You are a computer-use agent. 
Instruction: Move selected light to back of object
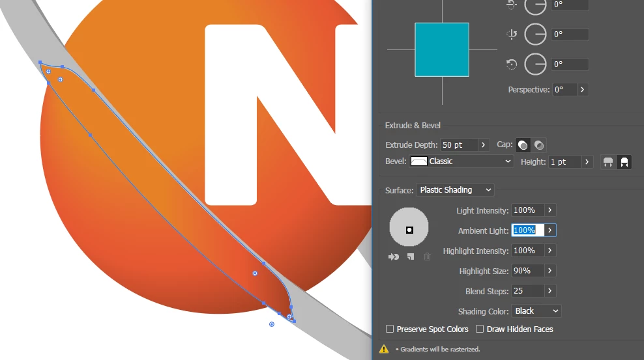coord(394,256)
